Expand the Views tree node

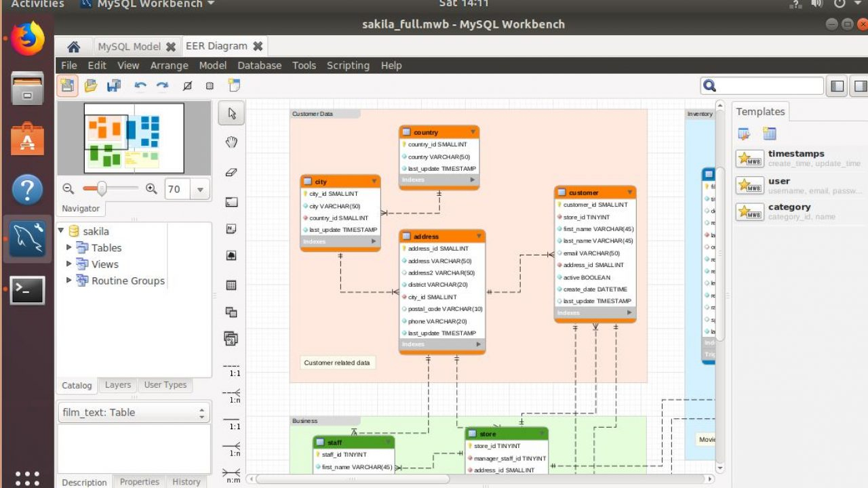(x=68, y=264)
